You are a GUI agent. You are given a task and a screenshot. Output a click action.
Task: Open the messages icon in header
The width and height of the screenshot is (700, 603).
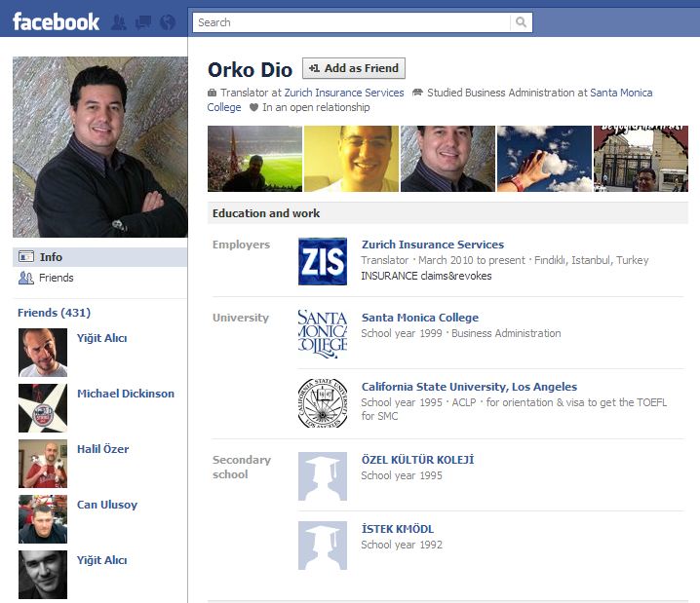tap(143, 22)
